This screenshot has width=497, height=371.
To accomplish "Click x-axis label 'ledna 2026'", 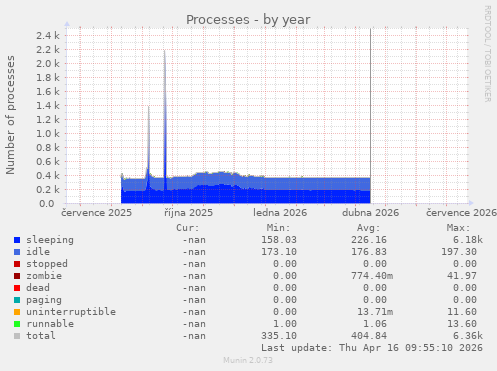I will click(280, 213).
